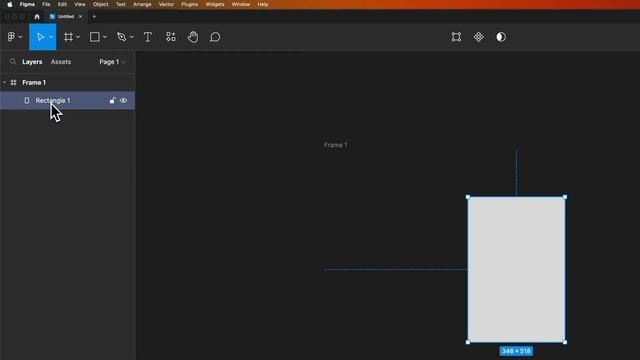This screenshot has width=640, height=360.
Task: Open the Window menu
Action: click(241, 4)
